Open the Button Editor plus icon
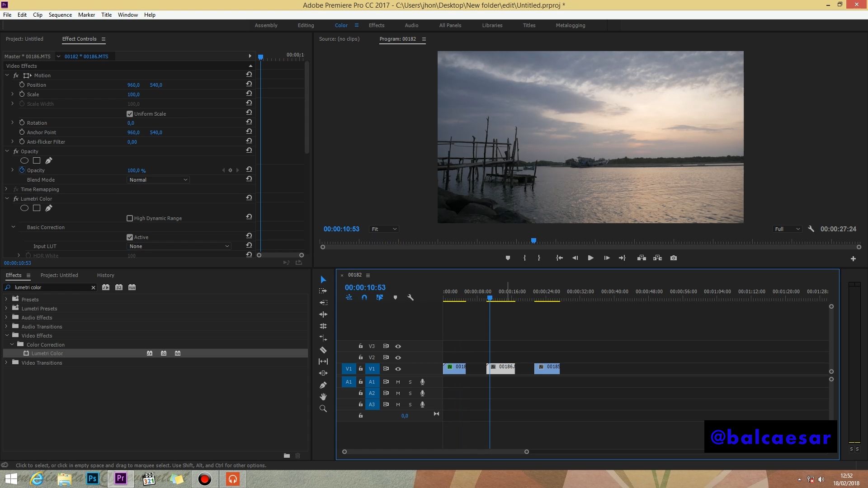Screen dimensions: 868x488 click(853, 258)
